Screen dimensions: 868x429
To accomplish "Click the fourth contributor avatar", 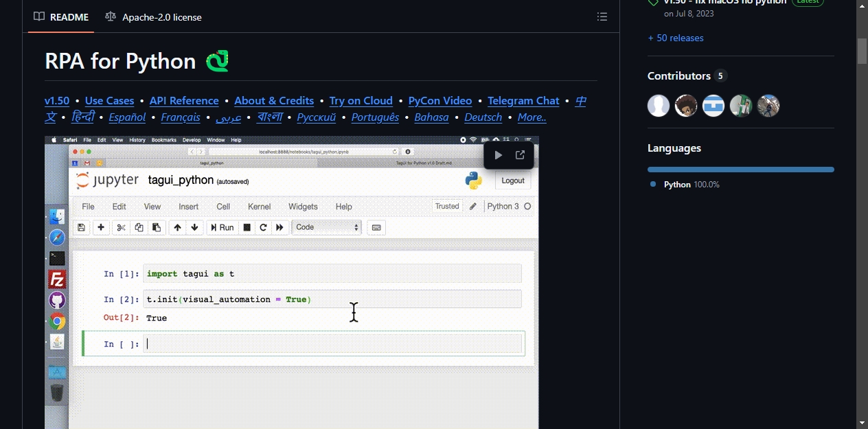I will [x=741, y=106].
